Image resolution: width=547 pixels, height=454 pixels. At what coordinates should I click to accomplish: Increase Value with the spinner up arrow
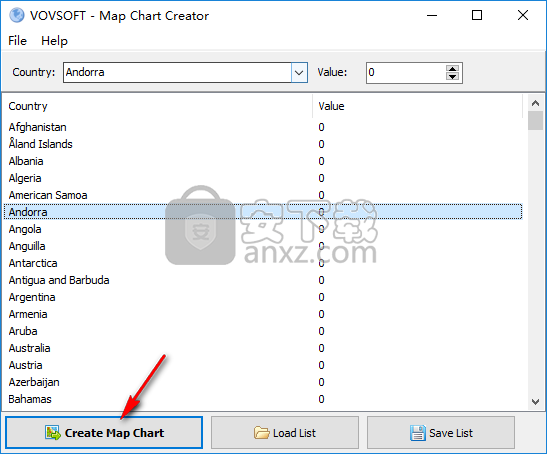(452, 69)
